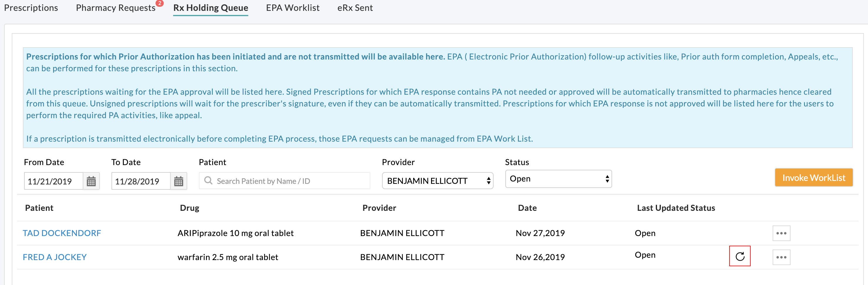Switch to the EPA Worklist tab

click(x=293, y=8)
